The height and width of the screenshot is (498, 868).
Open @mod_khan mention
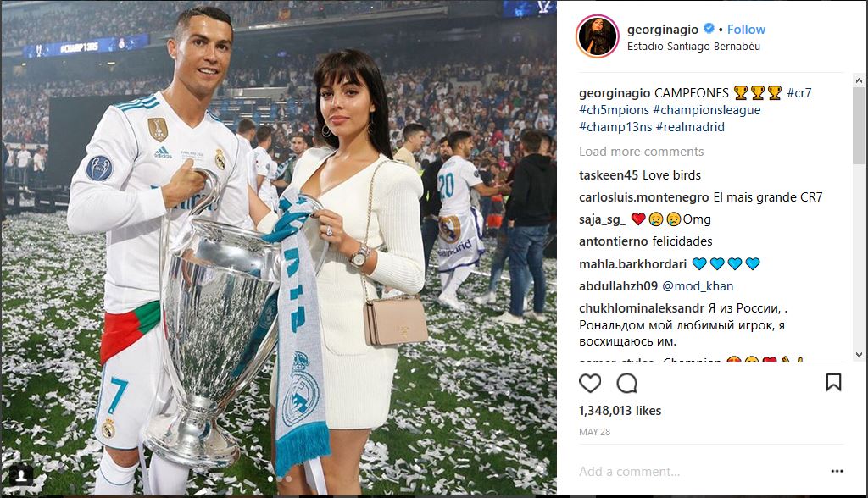click(698, 286)
